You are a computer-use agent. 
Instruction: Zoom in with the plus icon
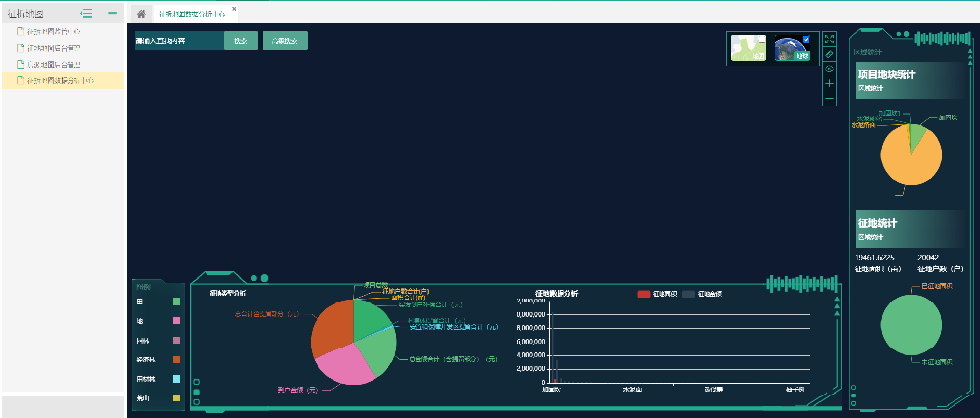pyautogui.click(x=829, y=83)
